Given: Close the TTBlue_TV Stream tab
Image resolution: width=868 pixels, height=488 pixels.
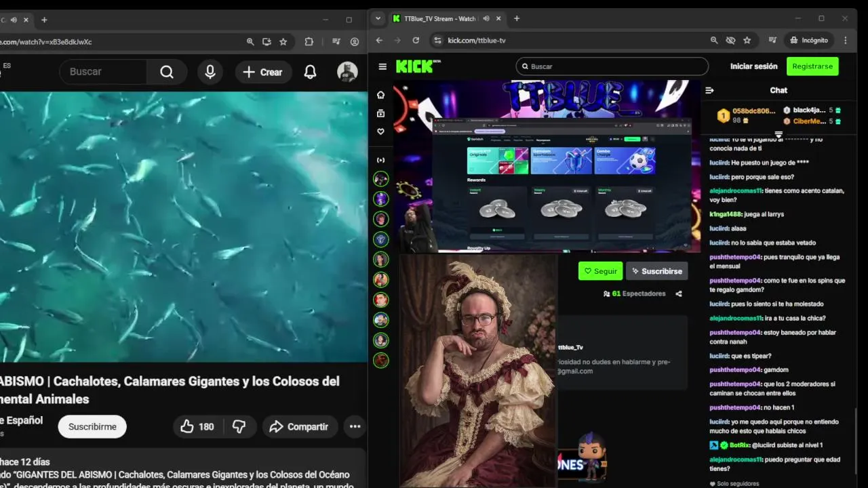Looking at the screenshot, I should point(499,19).
